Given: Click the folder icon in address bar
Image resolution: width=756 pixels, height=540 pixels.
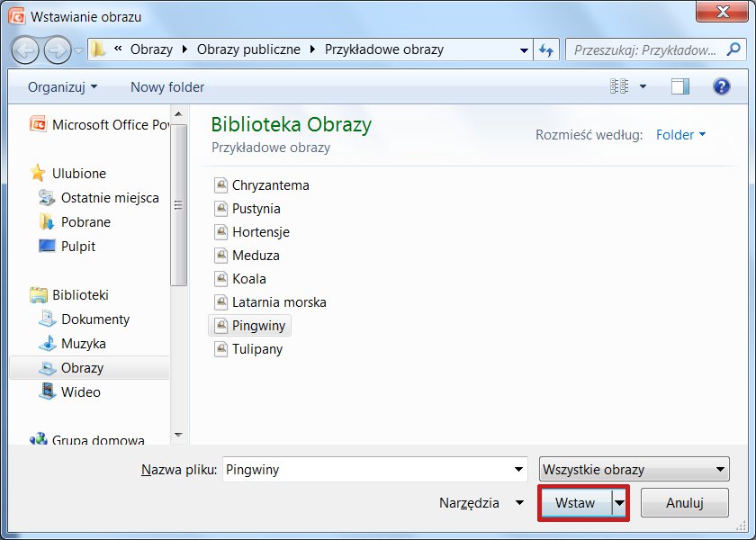Looking at the screenshot, I should click(x=98, y=49).
